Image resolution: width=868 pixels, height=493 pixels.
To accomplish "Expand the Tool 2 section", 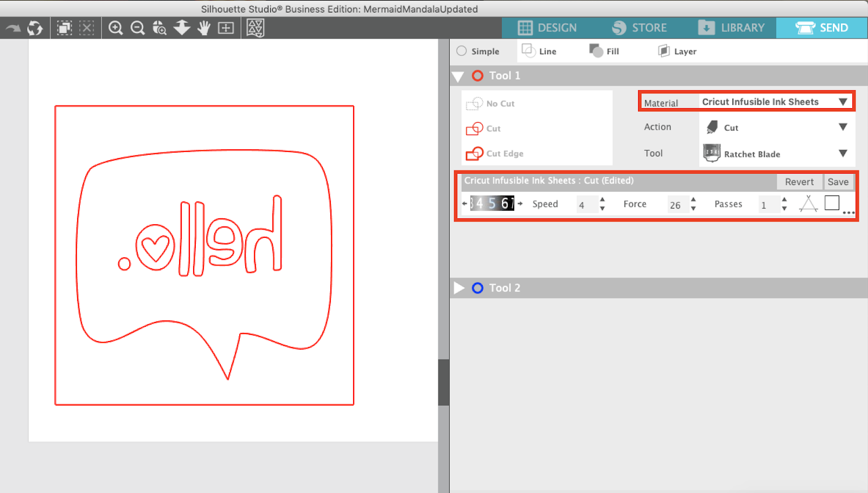I will 459,288.
